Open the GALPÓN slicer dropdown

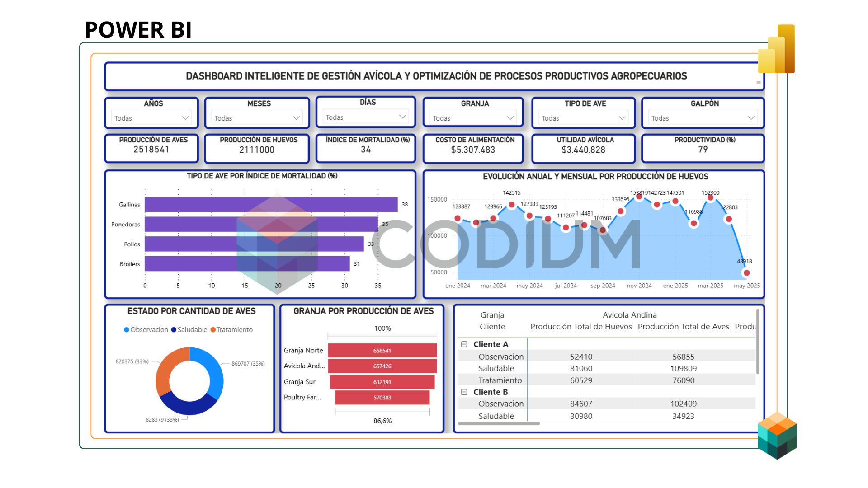click(x=703, y=118)
